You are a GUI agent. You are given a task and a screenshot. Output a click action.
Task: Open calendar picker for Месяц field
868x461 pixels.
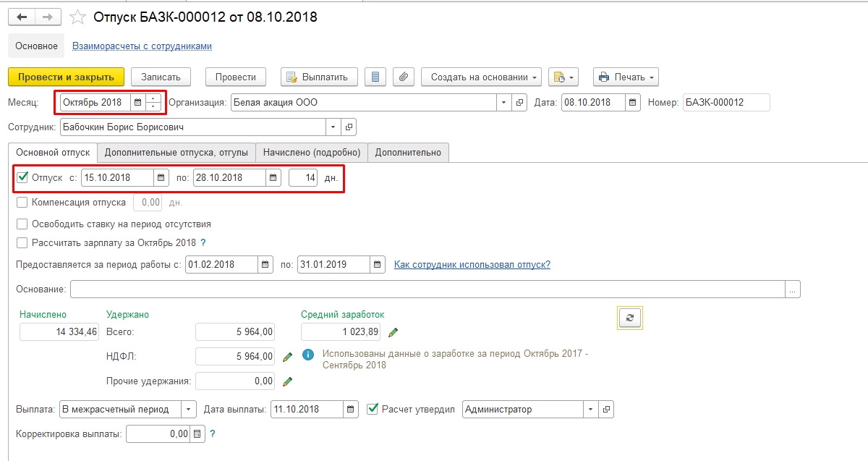137,103
